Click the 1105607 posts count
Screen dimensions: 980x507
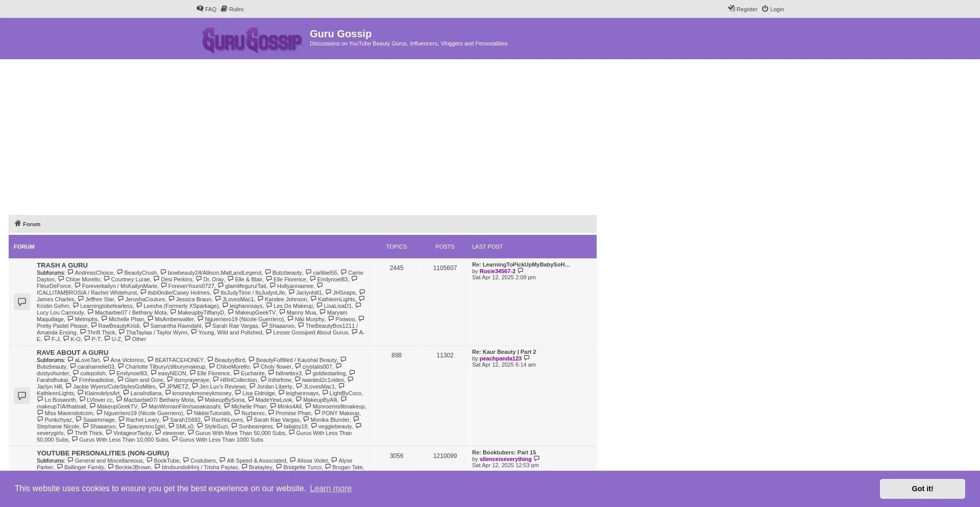click(445, 268)
